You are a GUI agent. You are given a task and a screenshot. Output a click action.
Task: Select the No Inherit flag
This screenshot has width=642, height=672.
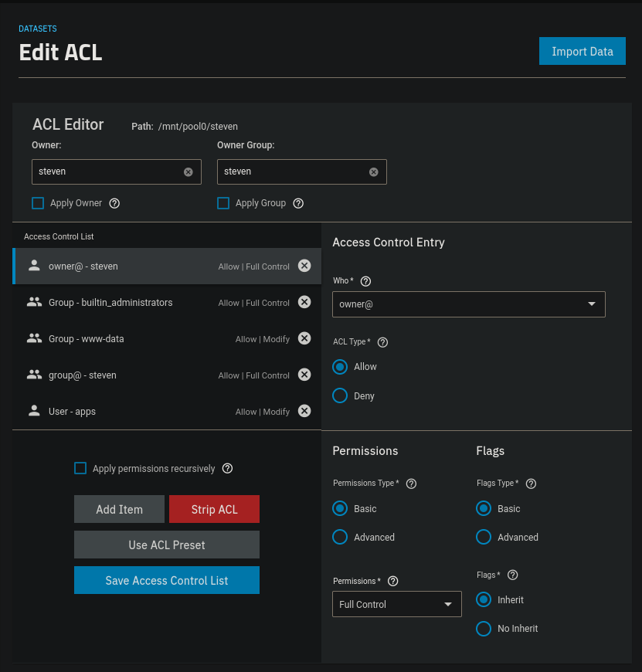tap(484, 629)
